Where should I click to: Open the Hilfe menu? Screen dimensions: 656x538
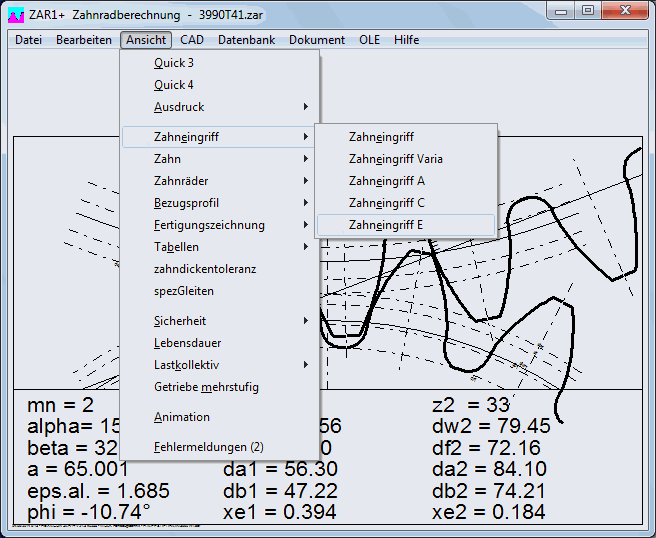407,40
